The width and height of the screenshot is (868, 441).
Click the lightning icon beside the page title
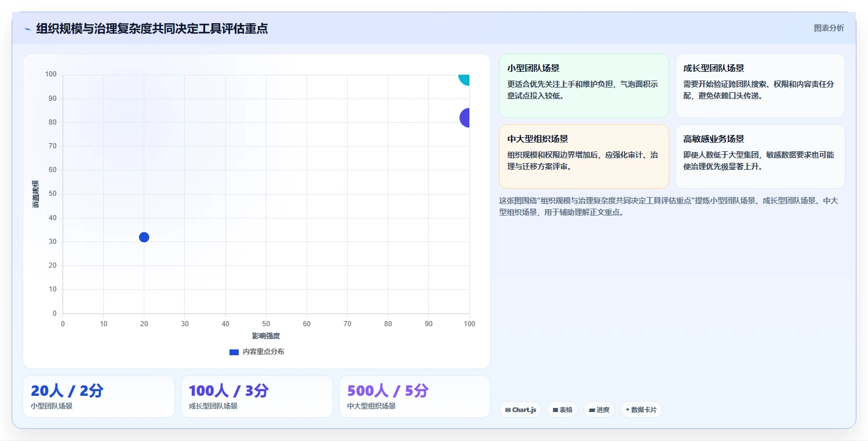point(27,29)
